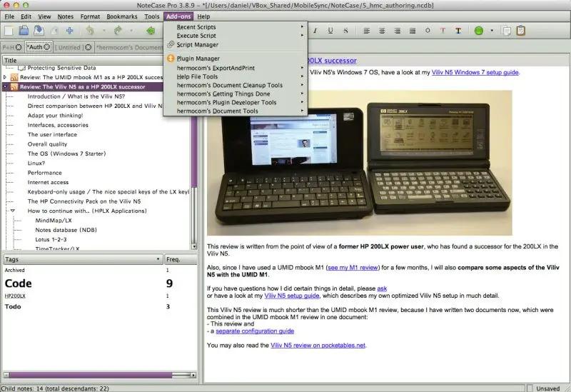The height and width of the screenshot is (392, 571).
Task: Toggle strikethrough text formatting
Action: pyautogui.click(x=345, y=31)
